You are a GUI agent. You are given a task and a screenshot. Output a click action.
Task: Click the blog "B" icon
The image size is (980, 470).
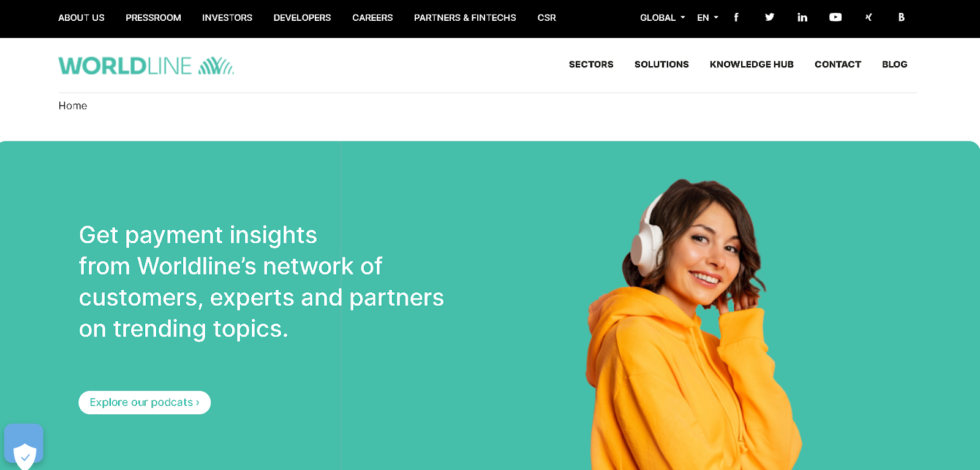[901, 17]
